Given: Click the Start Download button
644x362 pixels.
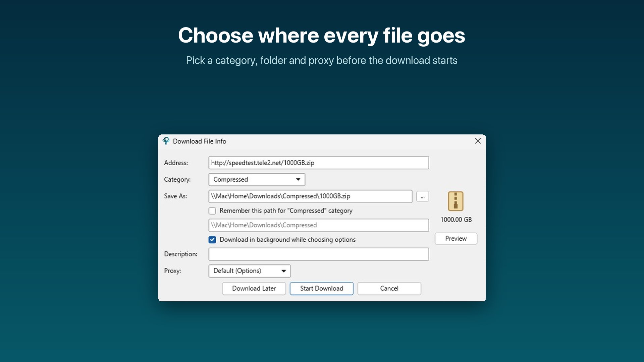Looking at the screenshot, I should pos(322,289).
